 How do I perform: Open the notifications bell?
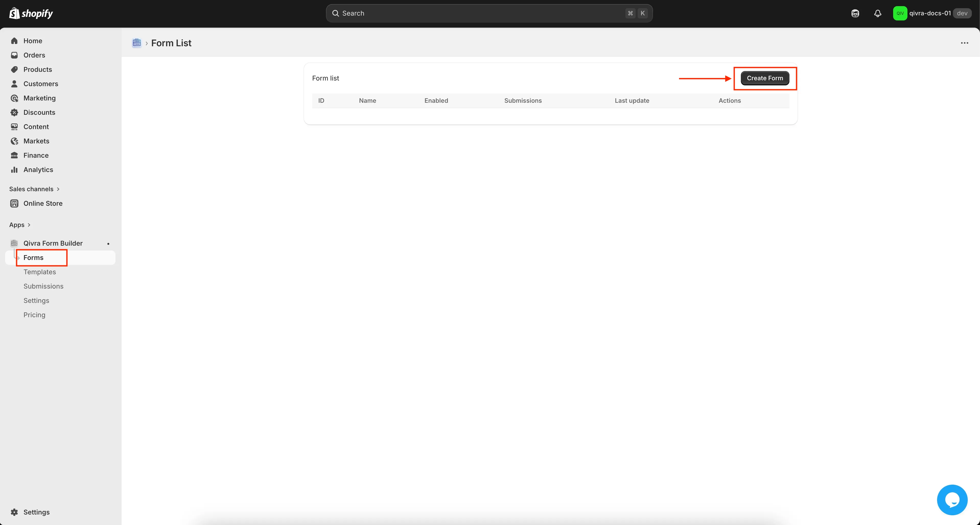pos(877,13)
